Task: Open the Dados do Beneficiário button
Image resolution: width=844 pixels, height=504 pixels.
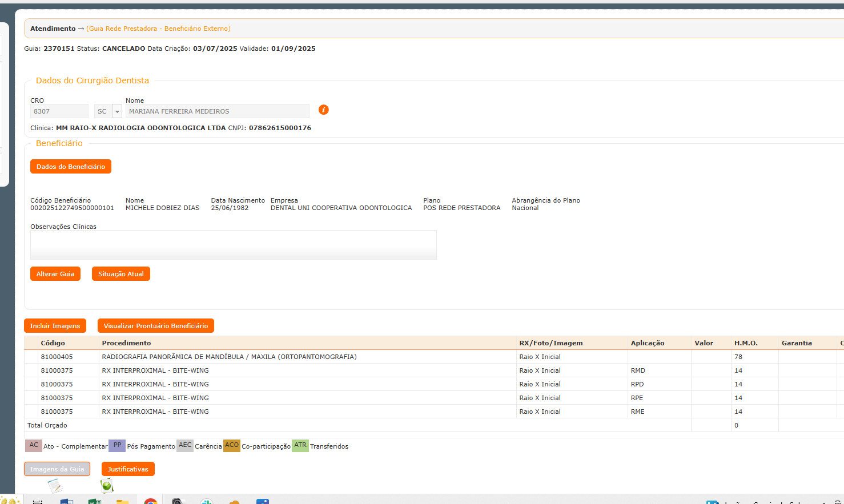Action: 71,167
